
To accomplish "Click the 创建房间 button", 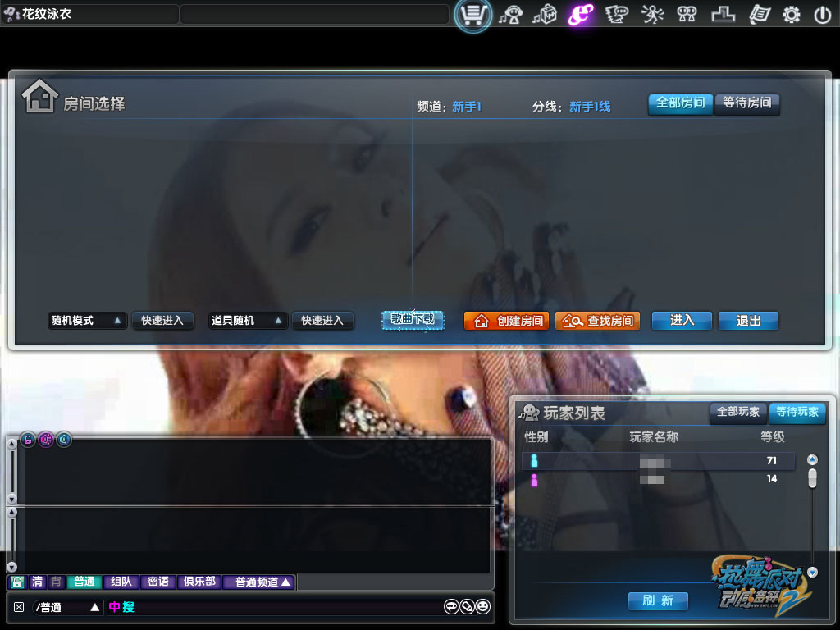I will pos(506,321).
